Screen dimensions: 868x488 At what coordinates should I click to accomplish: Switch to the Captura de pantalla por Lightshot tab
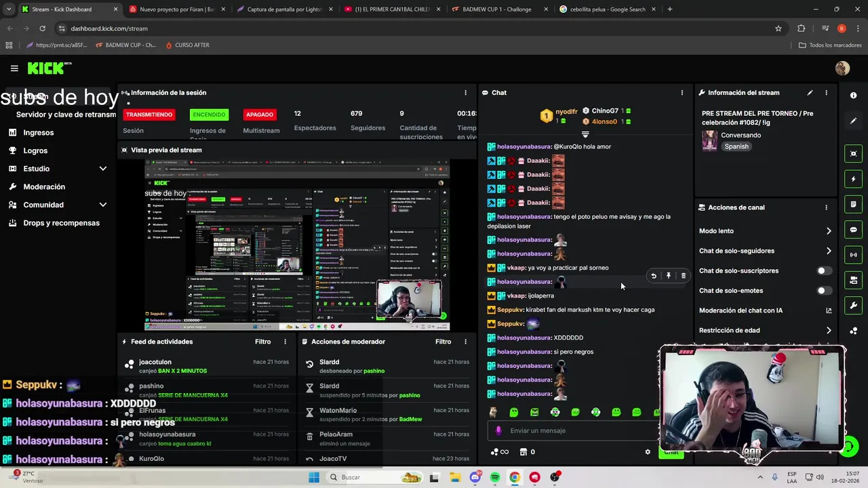coord(285,9)
